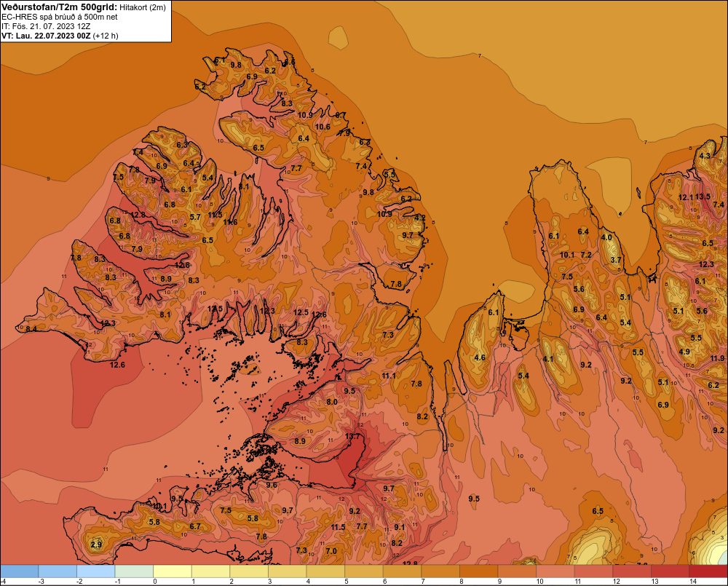Click the '14' tick label on the legend
Viewport: 728px width, 586px height.
pyautogui.click(x=693, y=582)
